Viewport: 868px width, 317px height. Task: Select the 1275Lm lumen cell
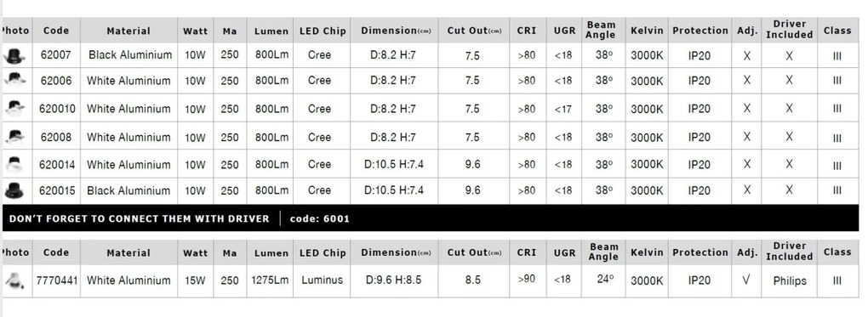pyautogui.click(x=270, y=280)
